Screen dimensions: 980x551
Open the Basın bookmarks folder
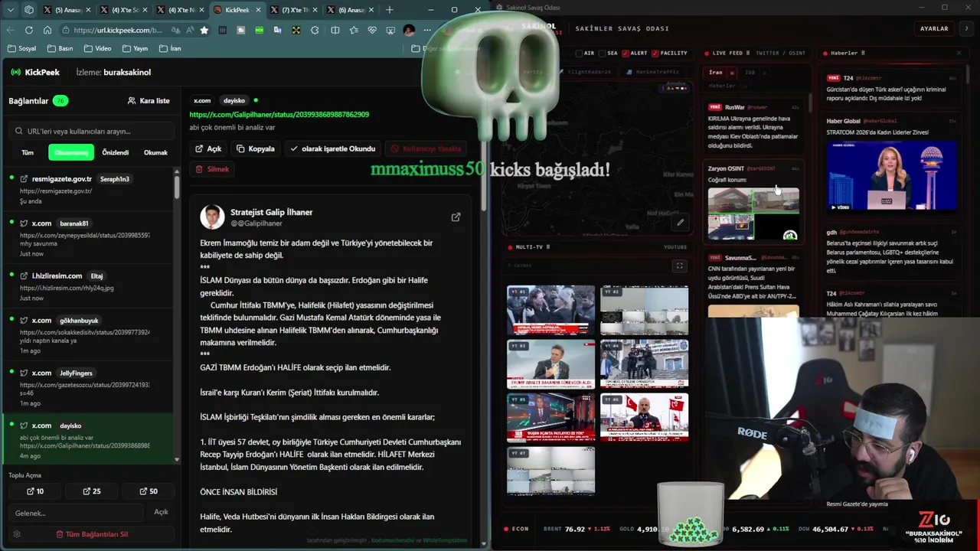(x=60, y=48)
